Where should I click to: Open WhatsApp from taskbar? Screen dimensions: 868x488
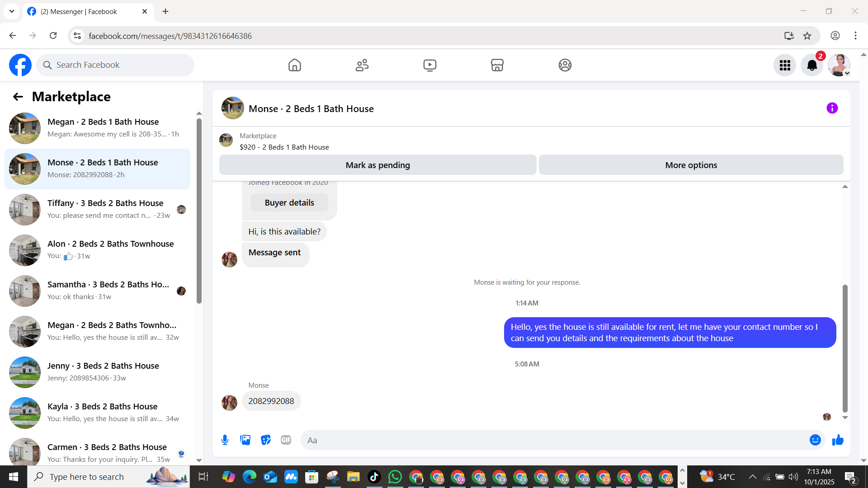[395, 477]
